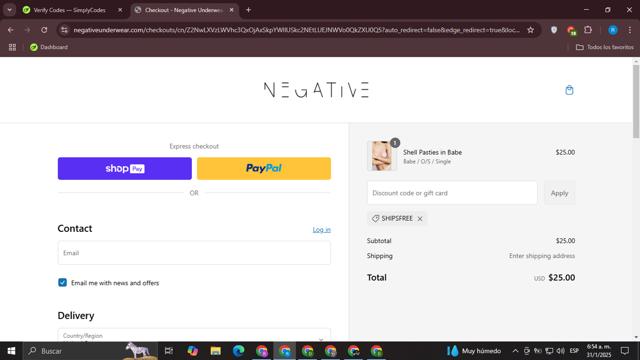
Task: Open the Chrome profile avatar
Action: click(612, 30)
